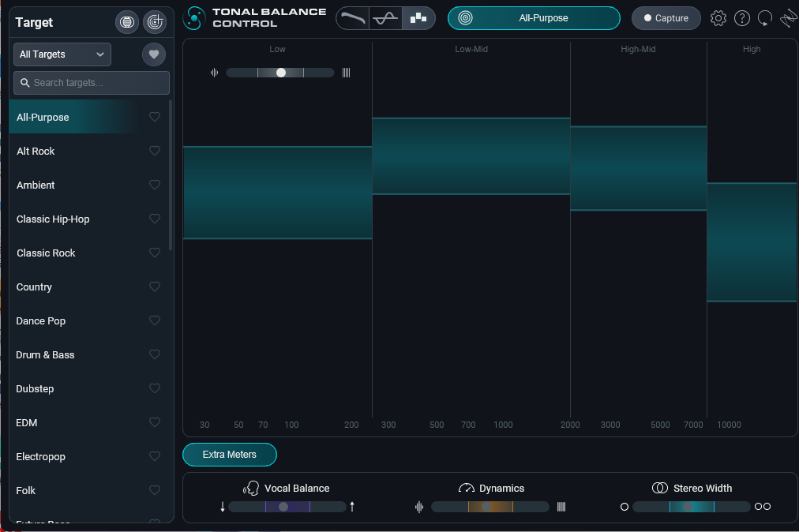Open the All Targets dropdown
Image resolution: width=799 pixels, height=532 pixels.
(x=62, y=54)
